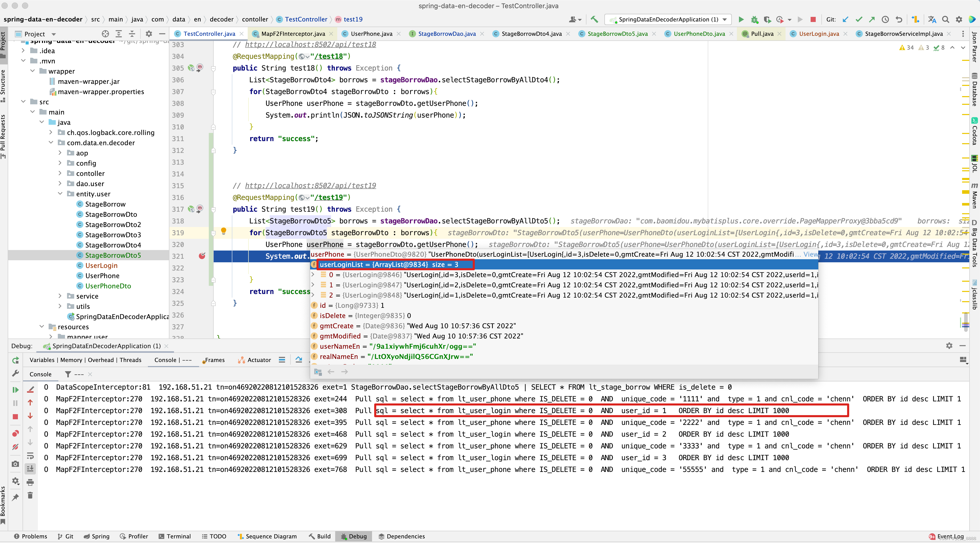This screenshot has width=980, height=543.
Task: Jump to next occurrence red down arrow
Action: pyautogui.click(x=30, y=416)
